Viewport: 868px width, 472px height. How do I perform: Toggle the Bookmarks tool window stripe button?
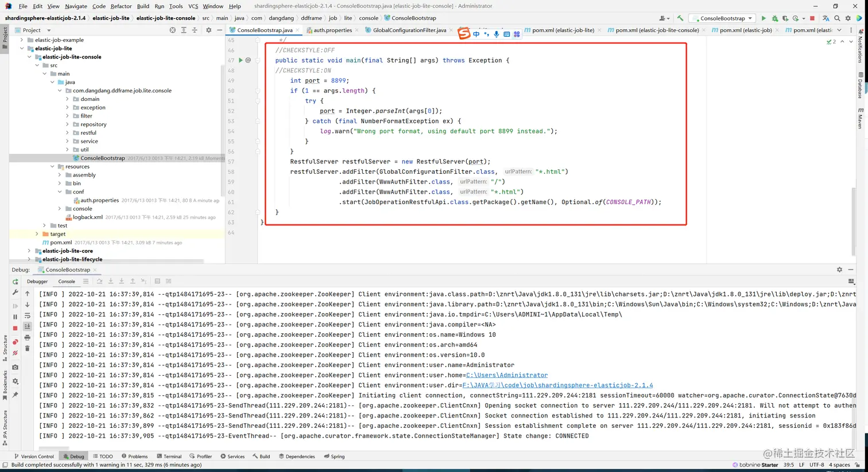(5, 384)
